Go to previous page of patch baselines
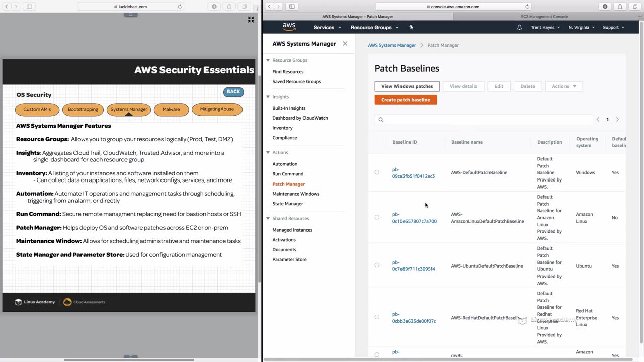This screenshot has height=362, width=644. click(598, 120)
